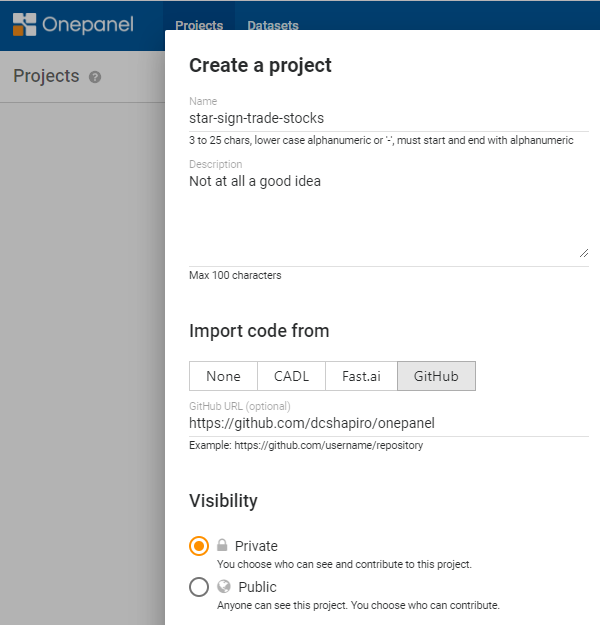Click the Projects page heading

[x=46, y=76]
